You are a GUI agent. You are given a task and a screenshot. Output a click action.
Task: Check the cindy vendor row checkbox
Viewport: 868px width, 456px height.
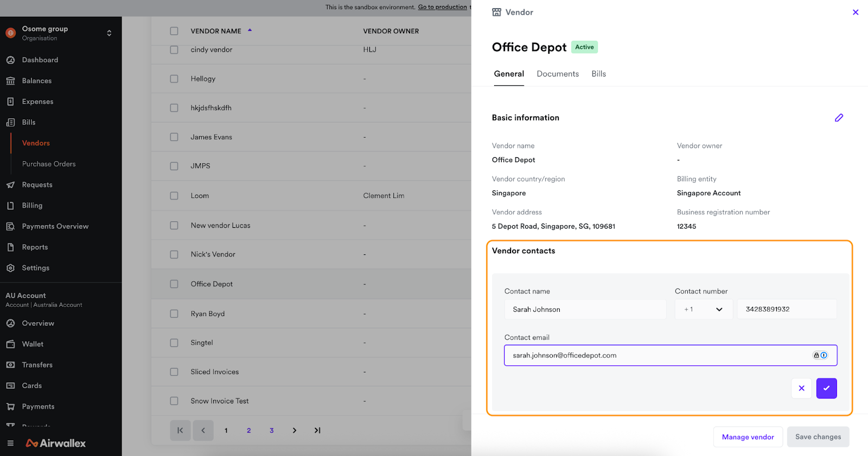tap(174, 49)
